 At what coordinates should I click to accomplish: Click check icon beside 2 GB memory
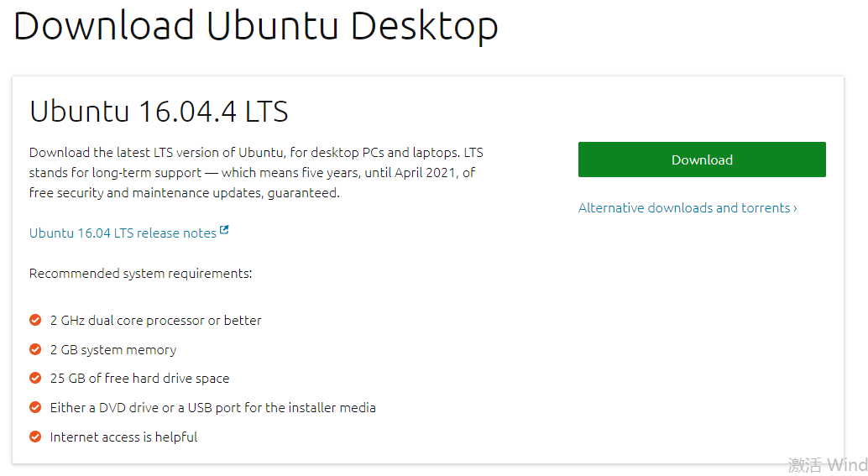tap(35, 349)
